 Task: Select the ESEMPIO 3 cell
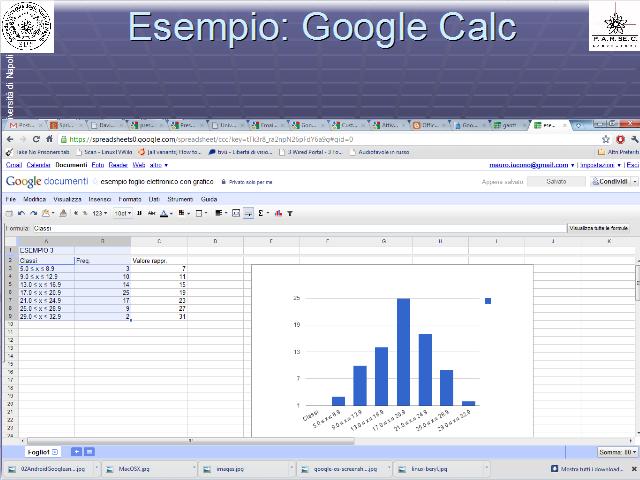47,251
